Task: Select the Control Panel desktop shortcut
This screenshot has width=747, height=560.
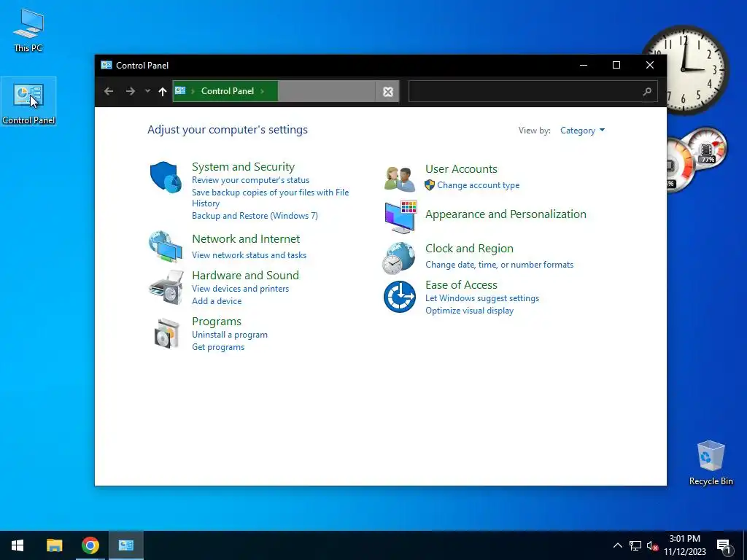Action: pos(28,101)
